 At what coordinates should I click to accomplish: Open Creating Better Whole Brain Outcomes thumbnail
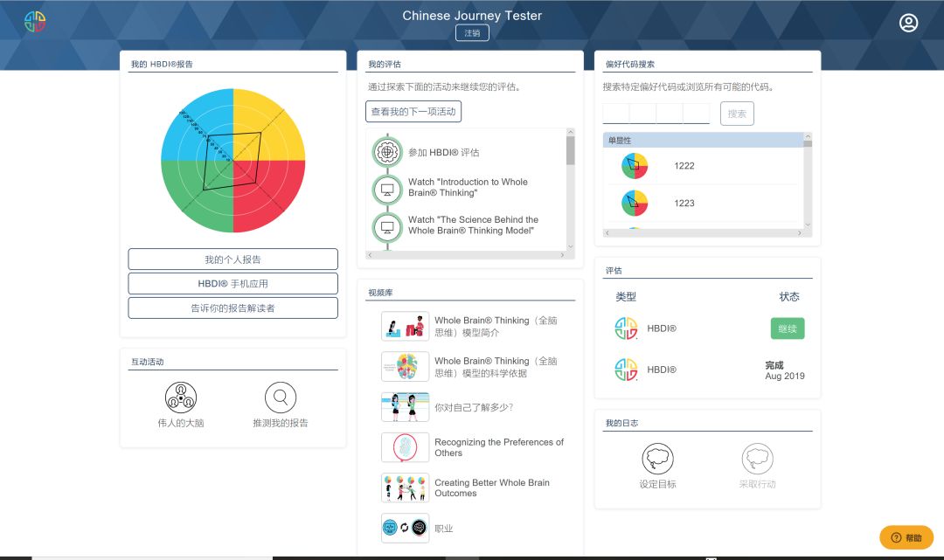pos(406,487)
